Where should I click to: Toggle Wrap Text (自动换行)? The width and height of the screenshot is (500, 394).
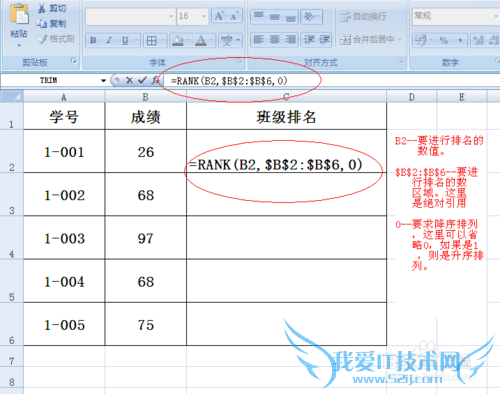tap(363, 16)
